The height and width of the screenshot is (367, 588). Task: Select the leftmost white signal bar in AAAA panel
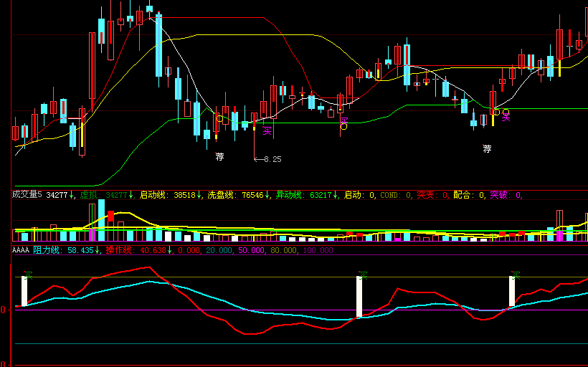[x=24, y=291]
